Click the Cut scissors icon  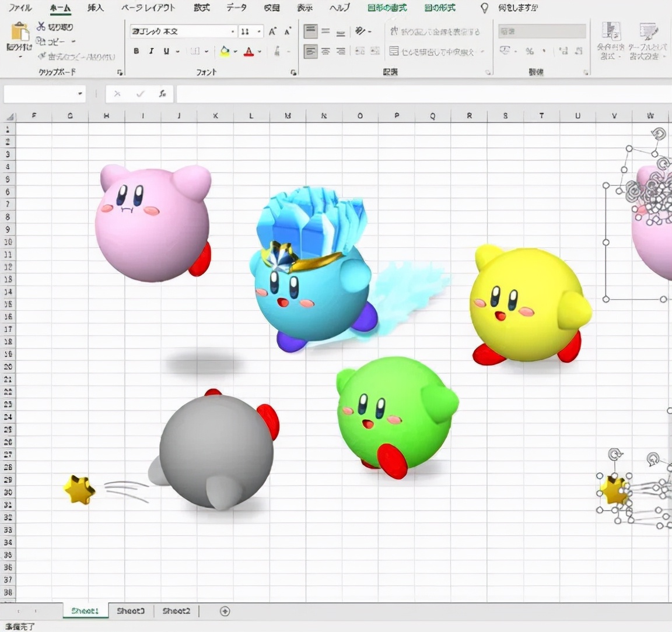pyautogui.click(x=41, y=27)
